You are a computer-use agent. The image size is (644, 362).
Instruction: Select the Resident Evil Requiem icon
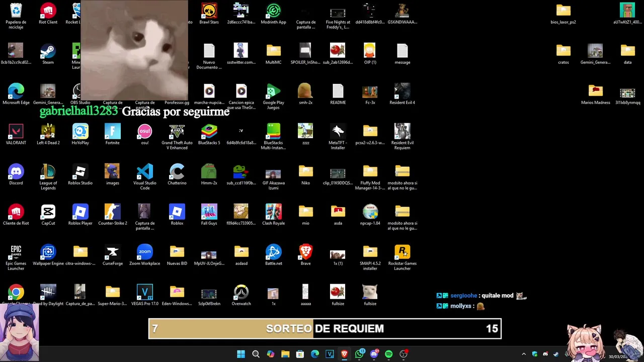(x=403, y=137)
